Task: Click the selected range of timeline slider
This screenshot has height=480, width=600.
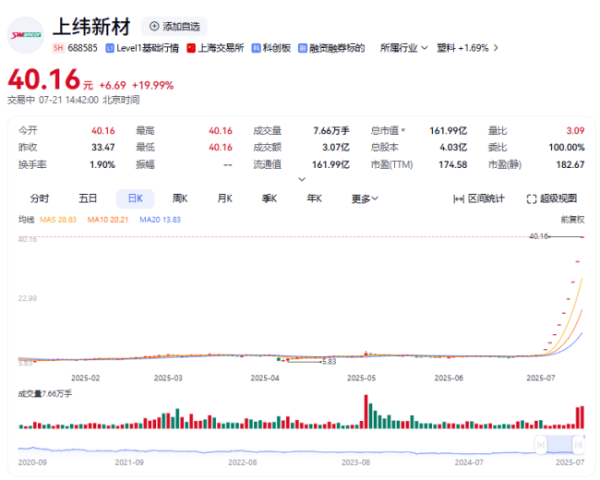Action: click(559, 445)
